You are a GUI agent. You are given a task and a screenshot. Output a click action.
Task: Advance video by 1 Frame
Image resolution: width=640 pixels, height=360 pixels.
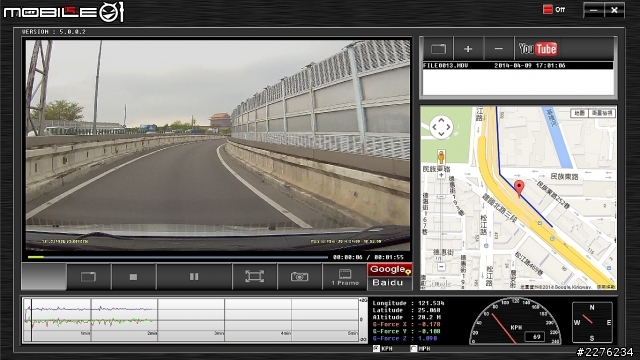[x=345, y=277]
